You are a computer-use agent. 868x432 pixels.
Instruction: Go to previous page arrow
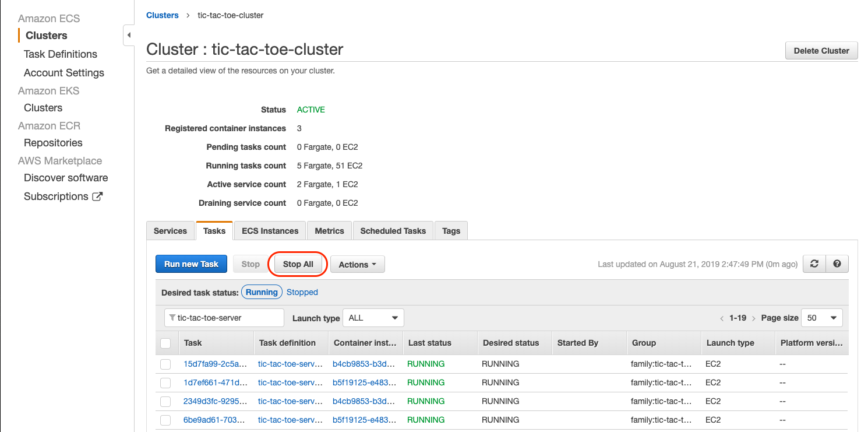pyautogui.click(x=722, y=318)
